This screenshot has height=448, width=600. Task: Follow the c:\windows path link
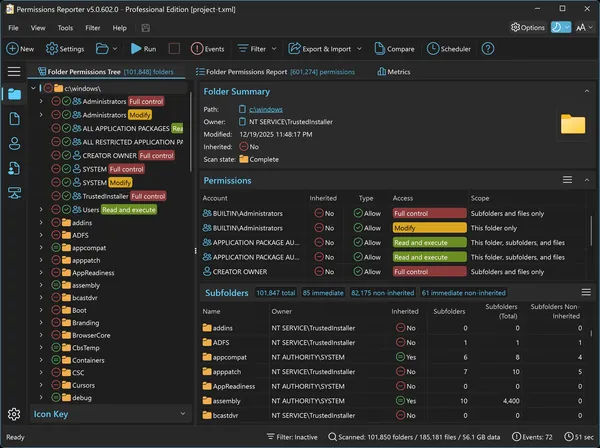click(266, 109)
